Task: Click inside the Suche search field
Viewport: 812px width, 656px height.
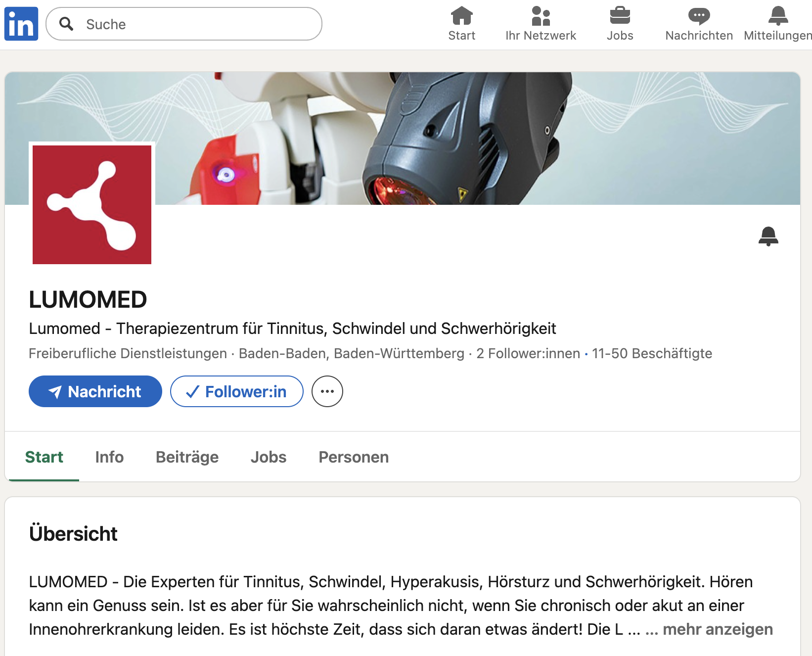Action: coord(183,24)
